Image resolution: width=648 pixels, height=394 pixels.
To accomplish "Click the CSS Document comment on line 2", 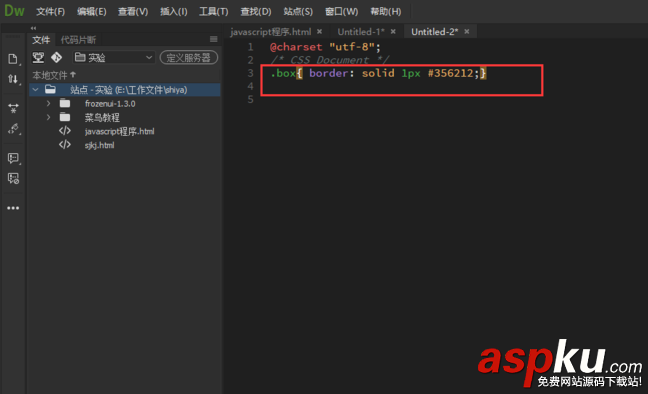I will 330,60.
